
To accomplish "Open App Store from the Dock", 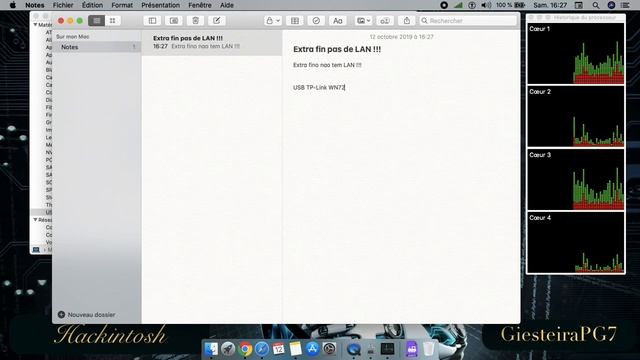I will click(x=313, y=349).
